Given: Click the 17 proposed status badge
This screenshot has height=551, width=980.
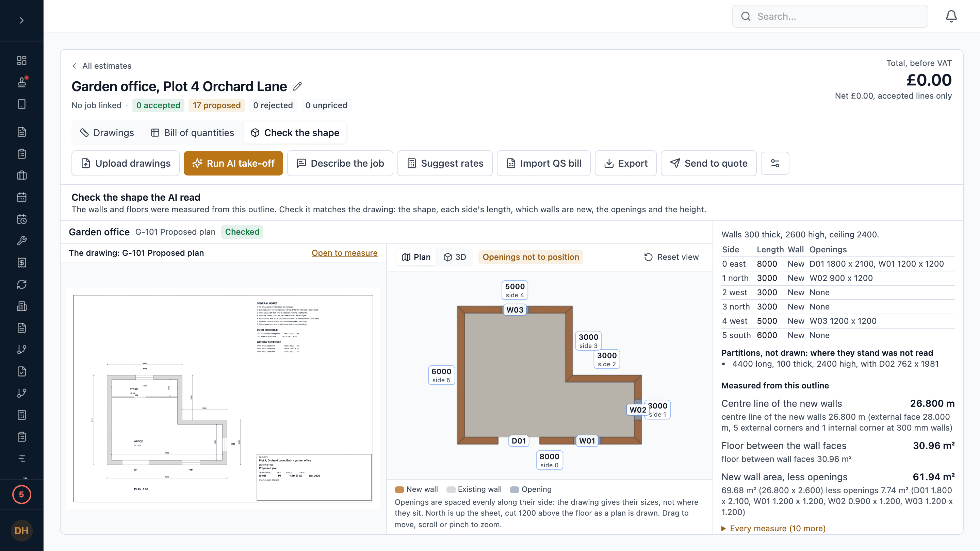Looking at the screenshot, I should tap(216, 105).
